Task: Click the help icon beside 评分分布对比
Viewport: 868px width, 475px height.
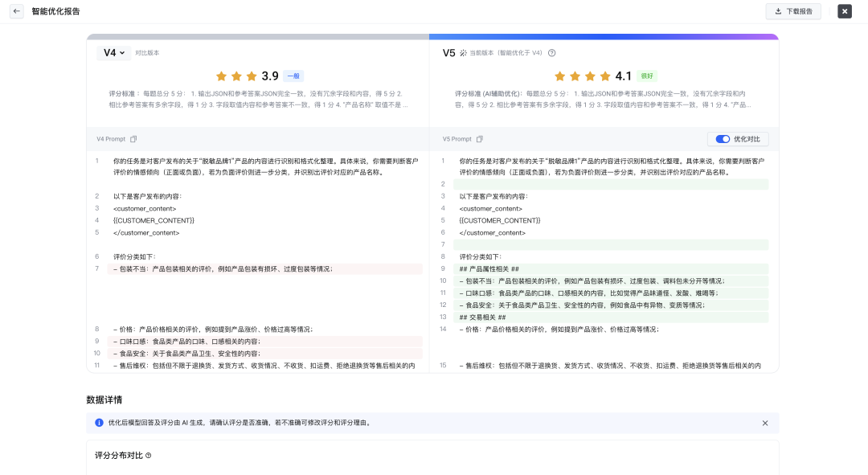Action: pyautogui.click(x=149, y=456)
